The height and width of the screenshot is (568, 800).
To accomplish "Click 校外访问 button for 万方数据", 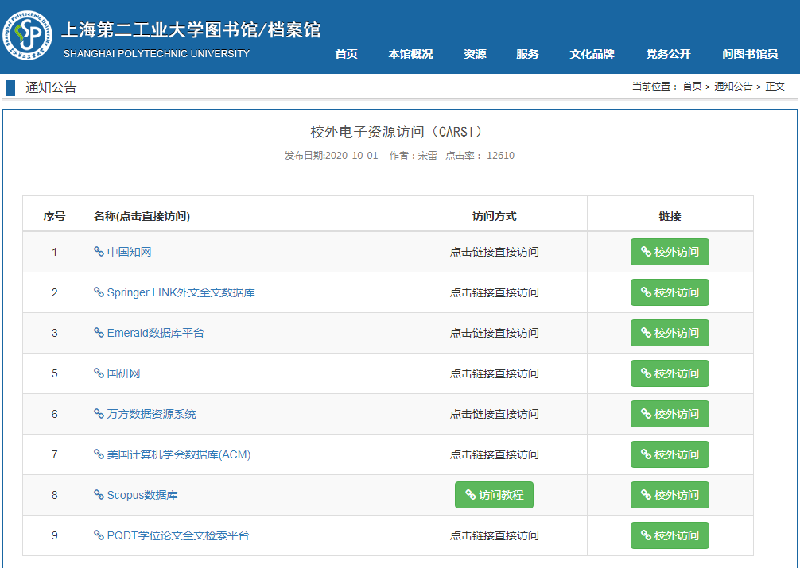I will [669, 414].
